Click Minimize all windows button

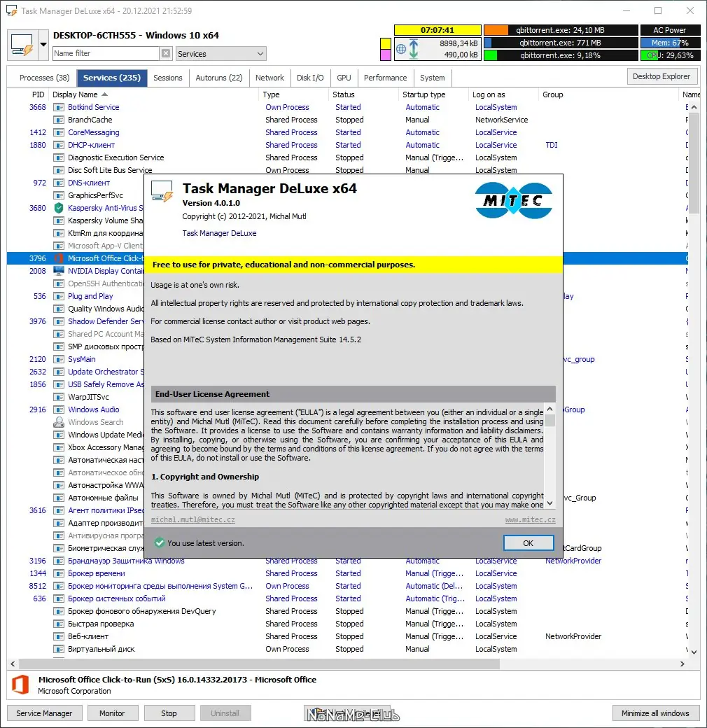655,713
